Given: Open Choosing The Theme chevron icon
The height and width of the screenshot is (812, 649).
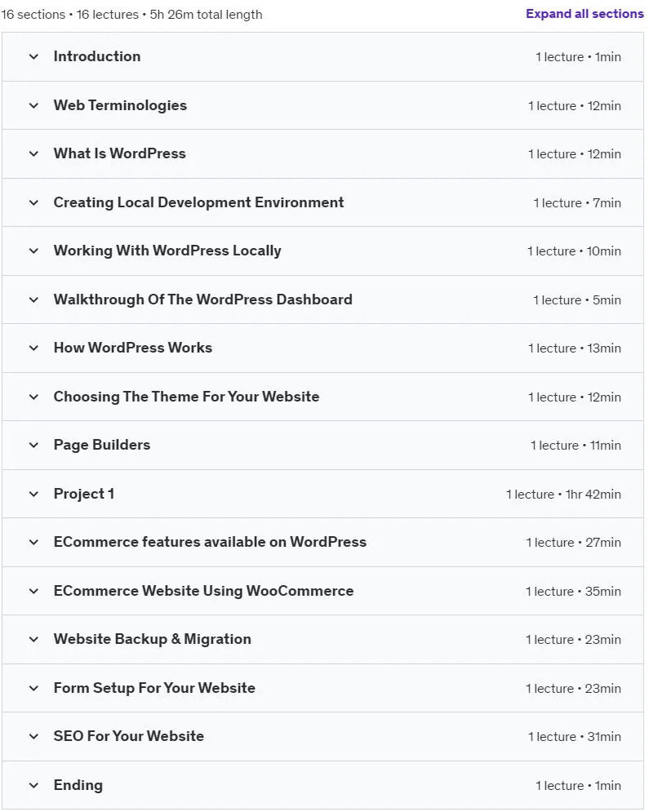Looking at the screenshot, I should pos(33,397).
